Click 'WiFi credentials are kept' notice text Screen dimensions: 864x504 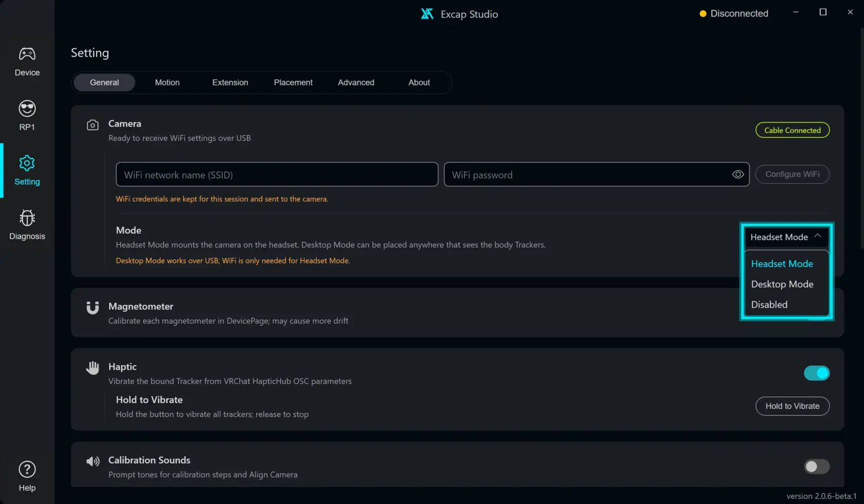tap(222, 199)
